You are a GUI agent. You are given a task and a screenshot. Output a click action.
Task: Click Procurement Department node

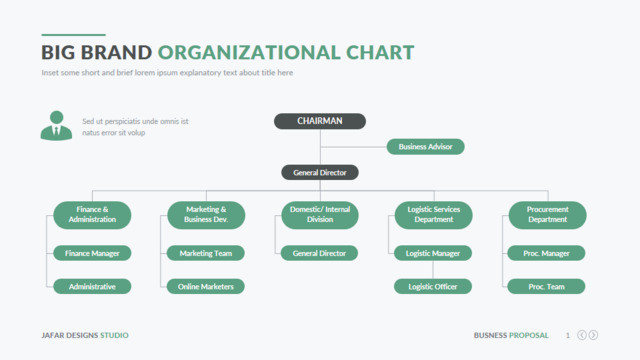point(547,215)
